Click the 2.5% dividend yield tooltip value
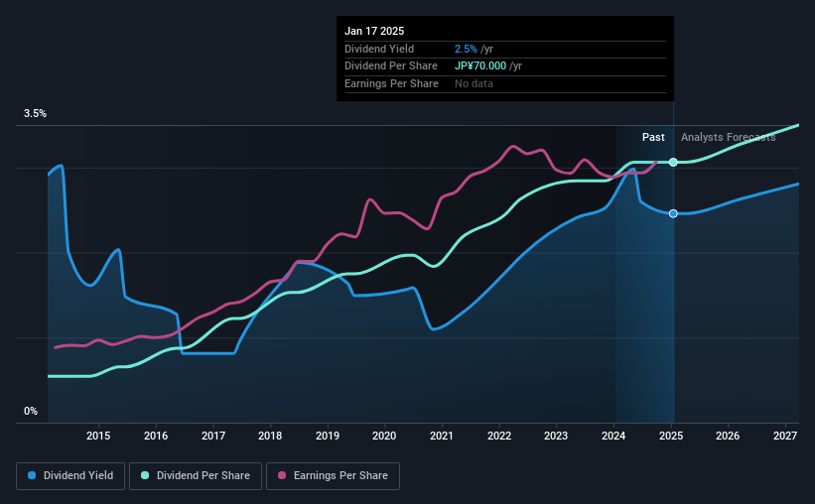The width and height of the screenshot is (815, 504). 466,49
